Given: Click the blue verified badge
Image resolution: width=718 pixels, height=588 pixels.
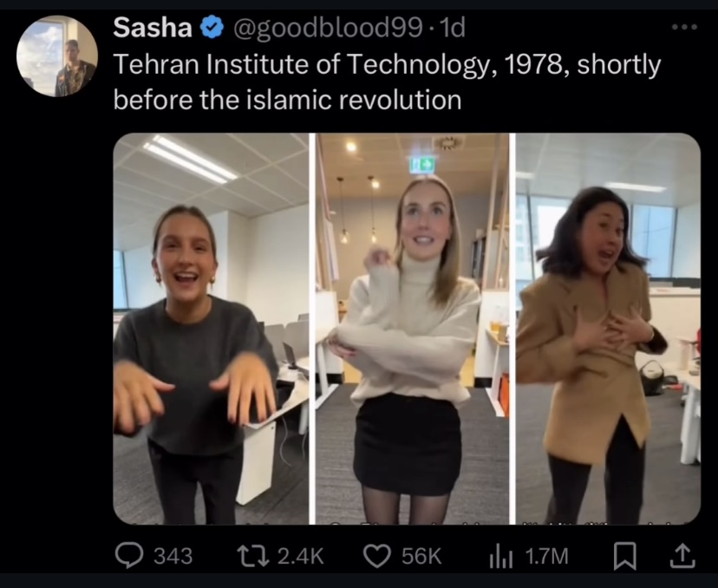Looking at the screenshot, I should coord(212,28).
